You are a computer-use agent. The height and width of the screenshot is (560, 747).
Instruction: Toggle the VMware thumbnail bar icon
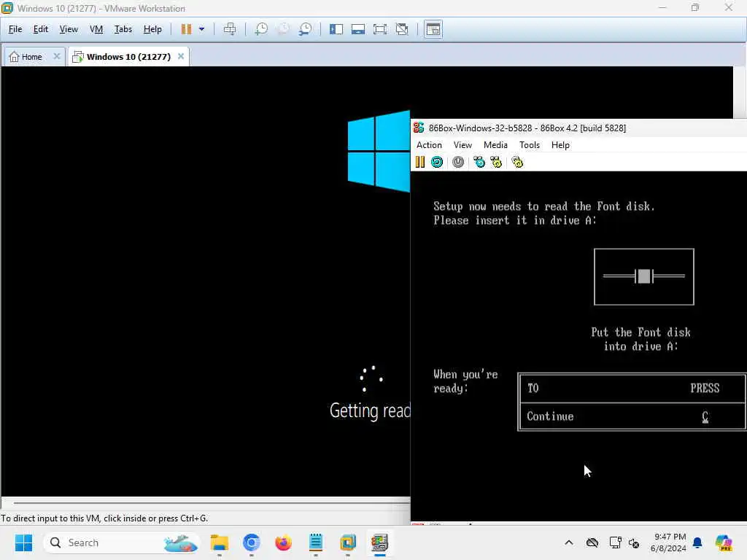[357, 29]
